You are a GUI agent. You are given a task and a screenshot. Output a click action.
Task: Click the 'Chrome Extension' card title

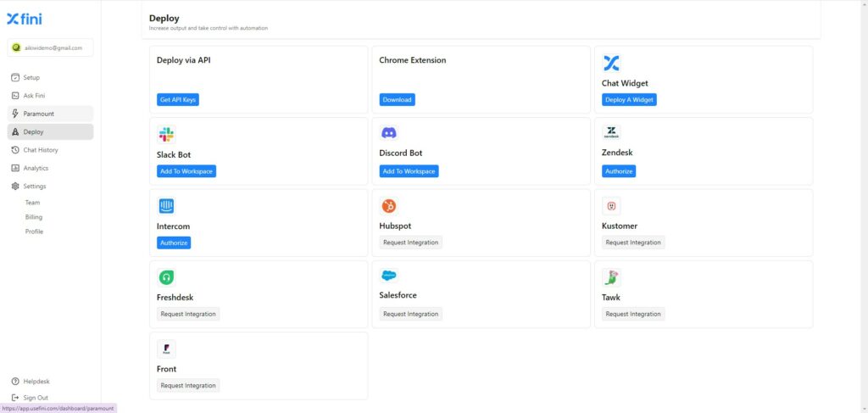click(413, 60)
